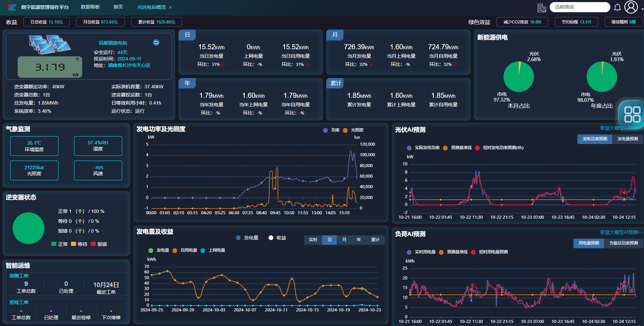Switch to the 发电量预测 tab
Viewport: 644px width, 326px height.
(x=627, y=139)
